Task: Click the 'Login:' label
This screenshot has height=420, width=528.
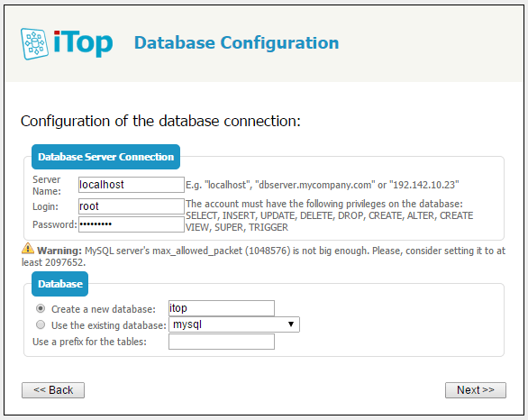Action: click(45, 206)
